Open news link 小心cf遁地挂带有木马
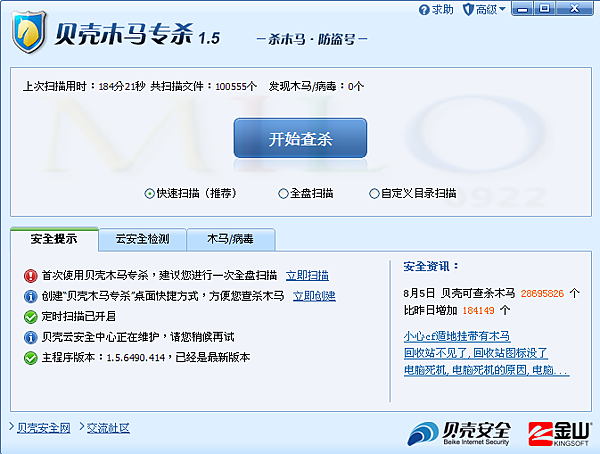This screenshot has width=600, height=454. pyautogui.click(x=457, y=336)
